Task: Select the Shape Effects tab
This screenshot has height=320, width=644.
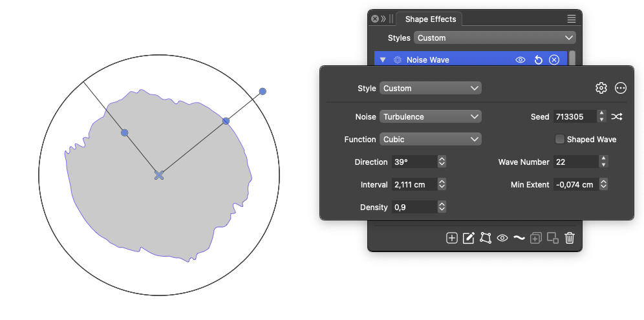Action: tap(431, 19)
